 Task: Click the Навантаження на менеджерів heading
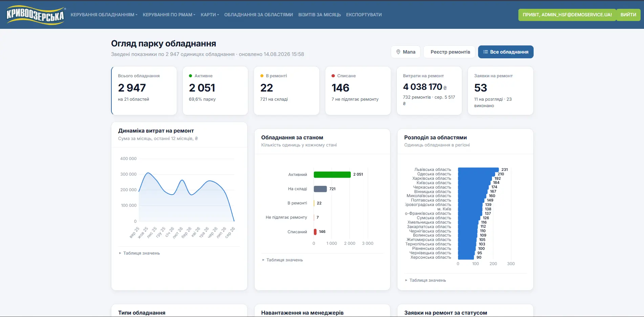302,313
